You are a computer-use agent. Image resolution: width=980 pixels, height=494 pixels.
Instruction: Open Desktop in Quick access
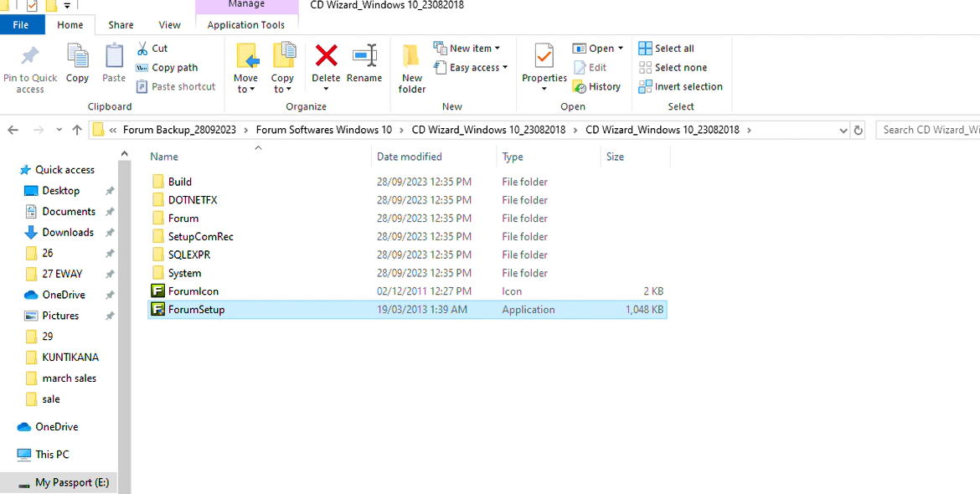(x=60, y=190)
